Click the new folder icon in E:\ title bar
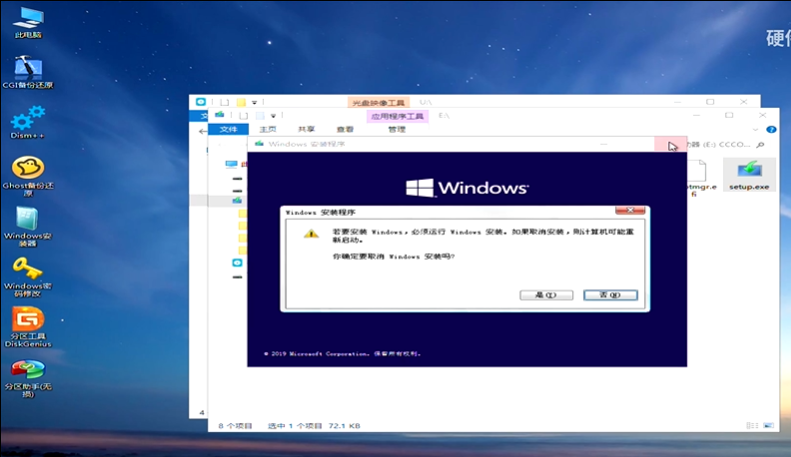 click(x=260, y=116)
